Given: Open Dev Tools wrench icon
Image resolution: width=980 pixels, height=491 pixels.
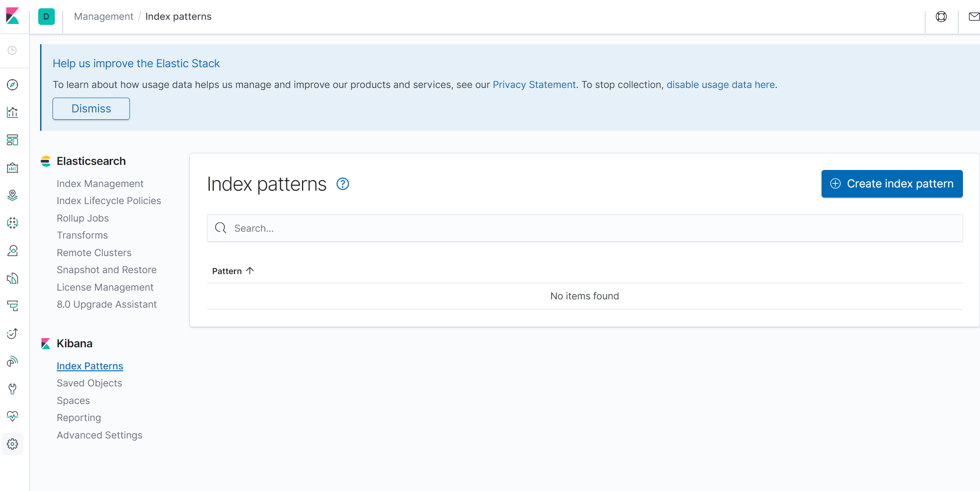Looking at the screenshot, I should click(x=12, y=389).
